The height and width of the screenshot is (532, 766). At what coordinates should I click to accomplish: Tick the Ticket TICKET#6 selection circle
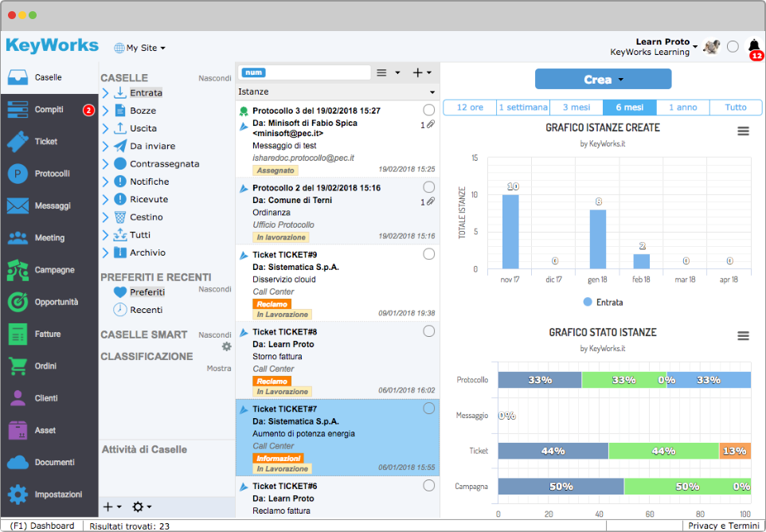pos(428,486)
